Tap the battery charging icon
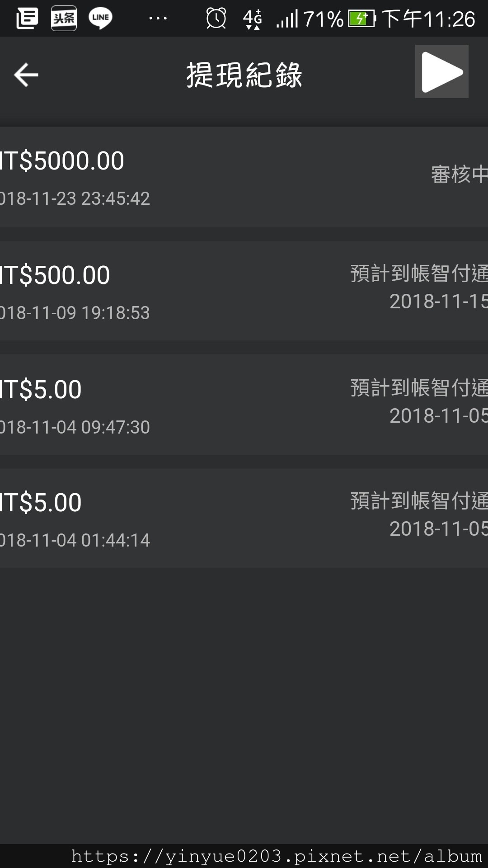This screenshot has height=868, width=488. (362, 19)
